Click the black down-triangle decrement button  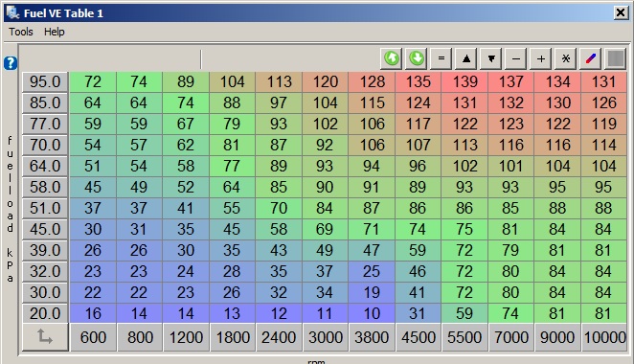[491, 58]
